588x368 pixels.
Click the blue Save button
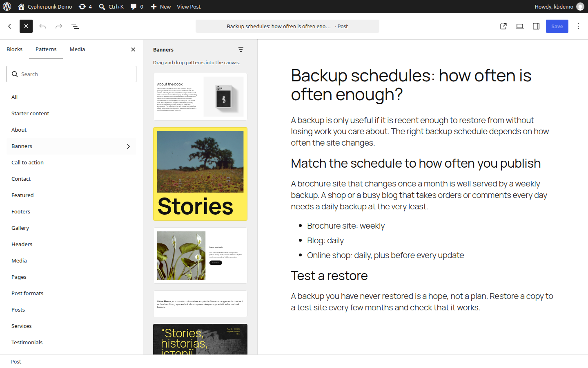[557, 26]
